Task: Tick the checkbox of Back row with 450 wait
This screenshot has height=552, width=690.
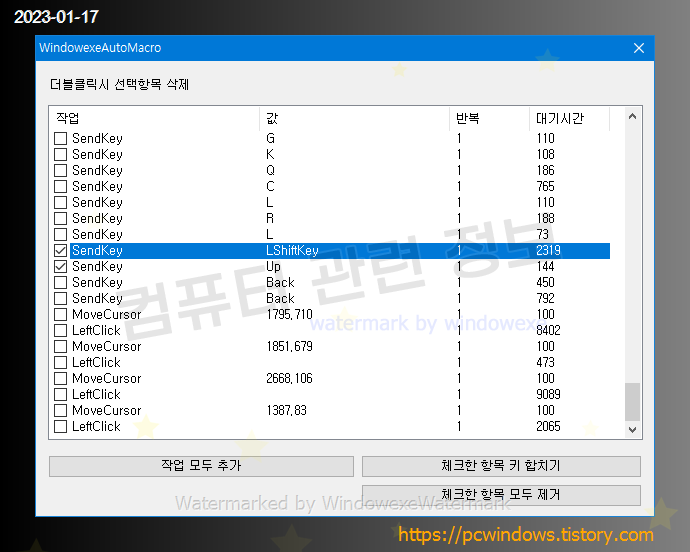Action: [x=60, y=283]
